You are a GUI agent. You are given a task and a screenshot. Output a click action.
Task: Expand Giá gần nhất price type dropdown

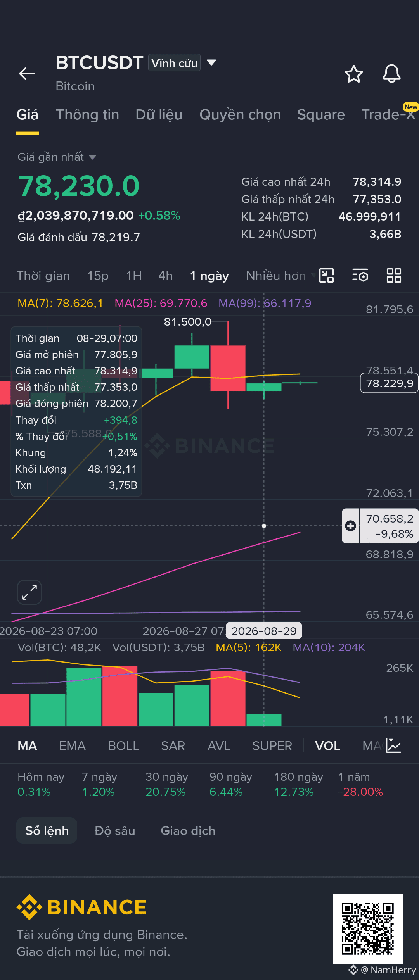57,157
